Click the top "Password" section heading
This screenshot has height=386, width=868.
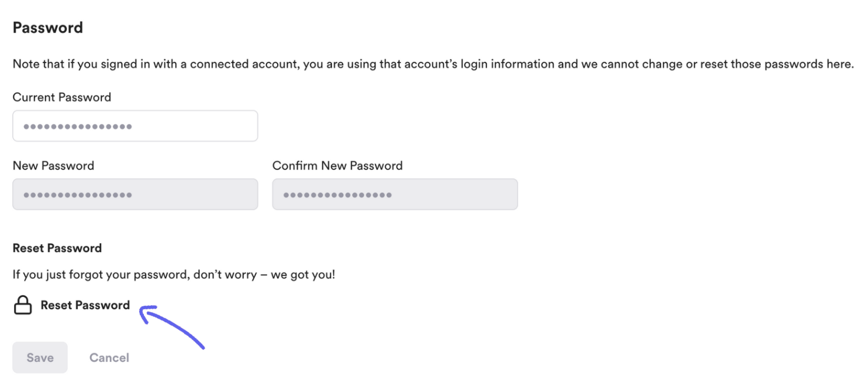[48, 28]
